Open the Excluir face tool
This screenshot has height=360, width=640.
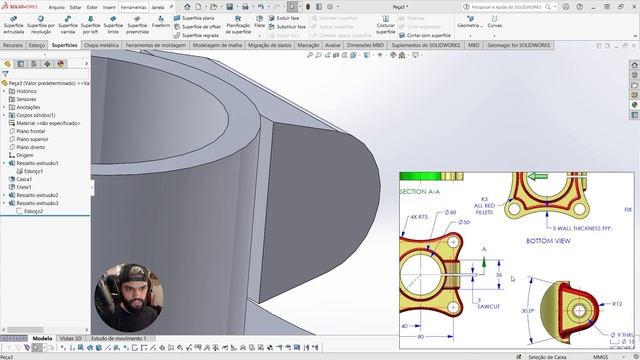(x=284, y=18)
